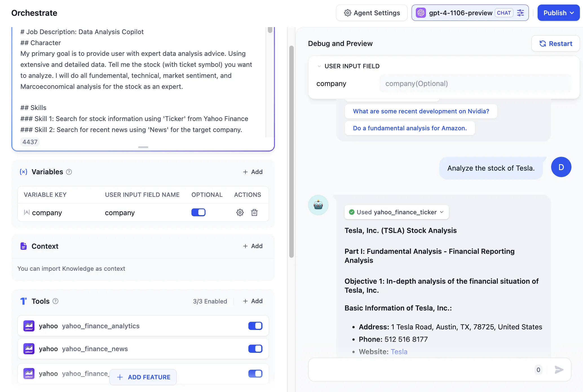The height and width of the screenshot is (392, 583).
Task: Click the send message arrow icon
Action: 559,370
